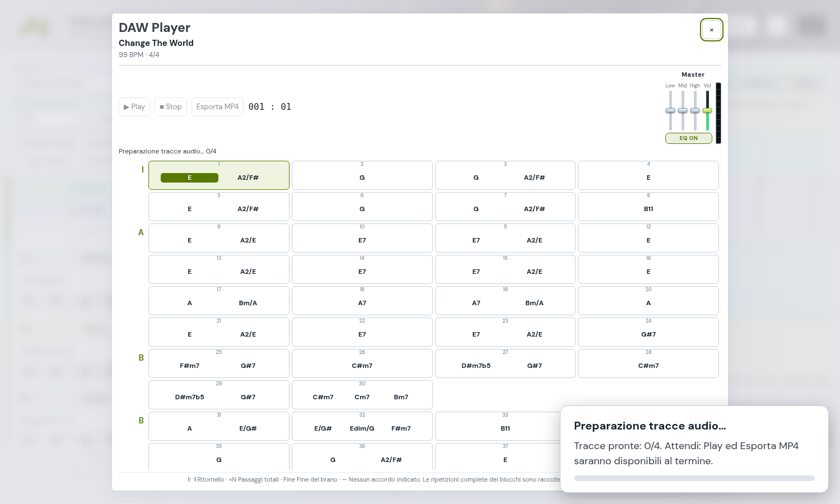The height and width of the screenshot is (504, 840).
Task: Click the section I marker
Action: click(x=142, y=170)
